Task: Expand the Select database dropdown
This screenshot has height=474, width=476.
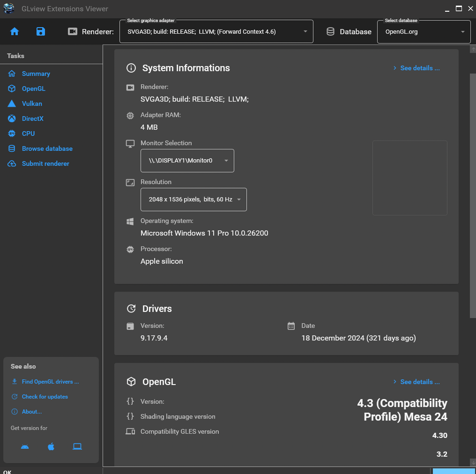Action: point(424,32)
